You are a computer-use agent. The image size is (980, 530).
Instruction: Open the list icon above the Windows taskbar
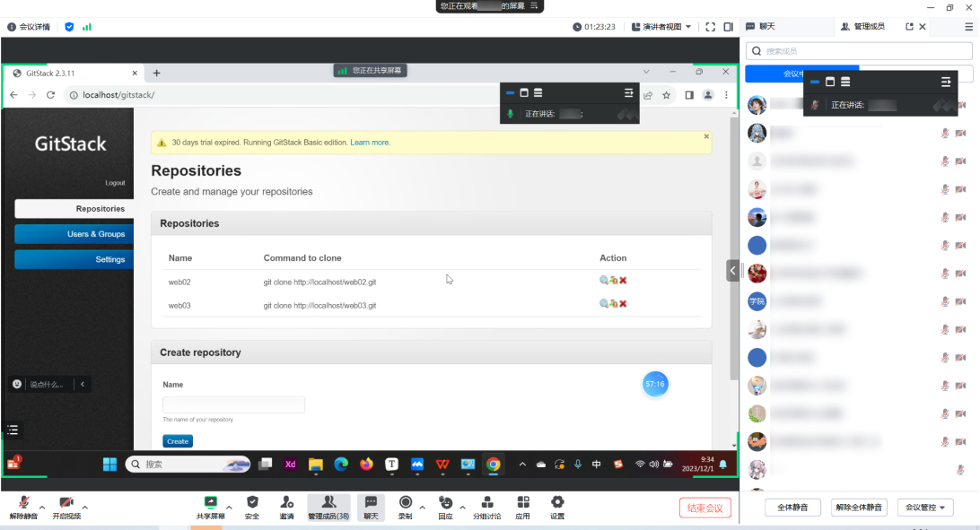pos(13,430)
